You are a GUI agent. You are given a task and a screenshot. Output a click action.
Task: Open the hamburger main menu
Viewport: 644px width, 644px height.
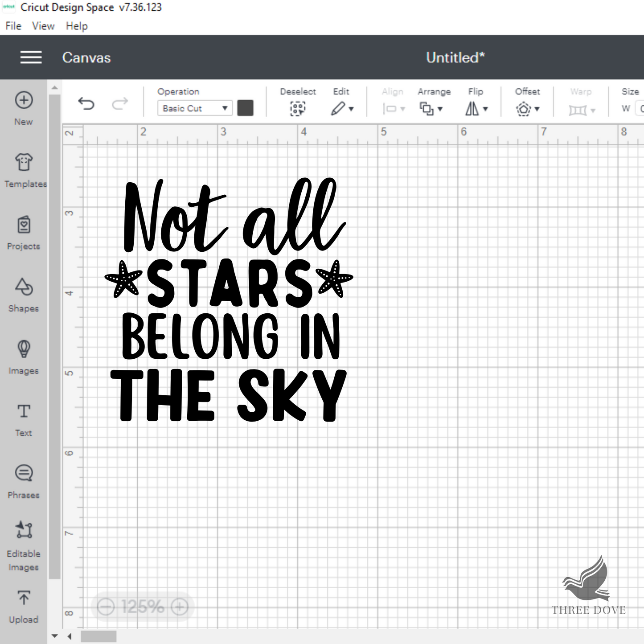(x=31, y=57)
